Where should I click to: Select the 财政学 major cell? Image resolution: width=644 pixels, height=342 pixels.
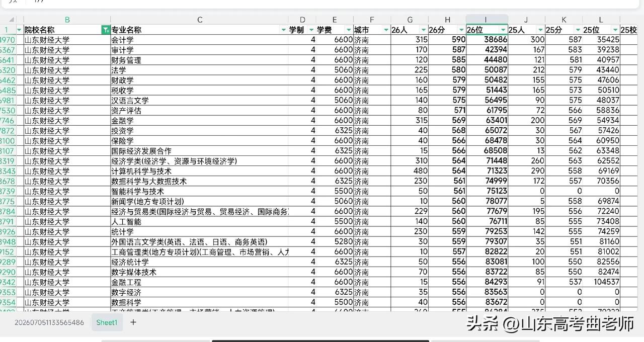pyautogui.click(x=199, y=80)
